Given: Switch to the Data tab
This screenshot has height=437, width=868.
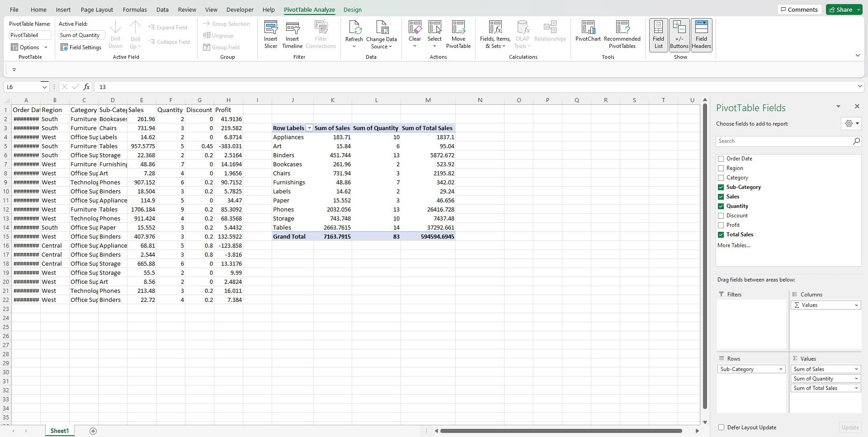Looking at the screenshot, I should [162, 9].
